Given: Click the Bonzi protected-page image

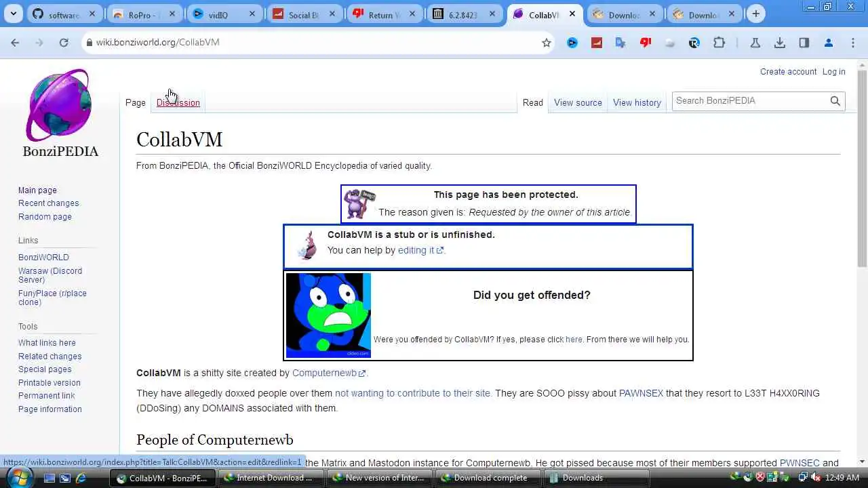Looking at the screenshot, I should [x=359, y=203].
